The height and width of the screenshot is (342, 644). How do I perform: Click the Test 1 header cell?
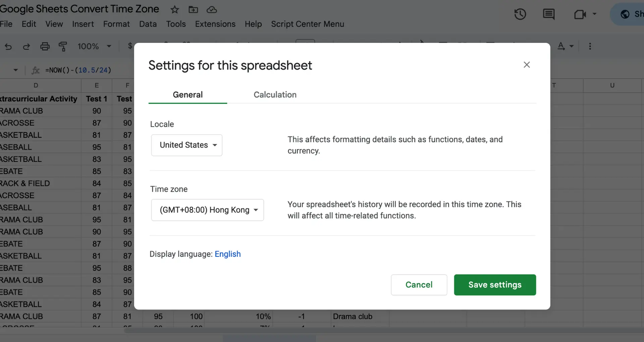pos(97,99)
